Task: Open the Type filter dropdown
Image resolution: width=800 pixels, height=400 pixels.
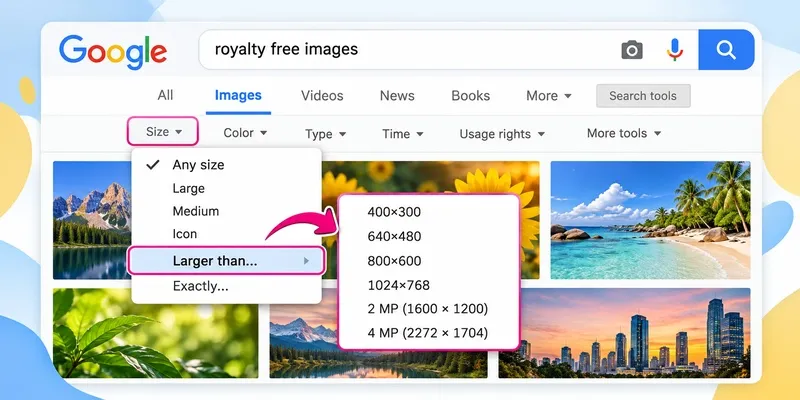Action: tap(326, 134)
